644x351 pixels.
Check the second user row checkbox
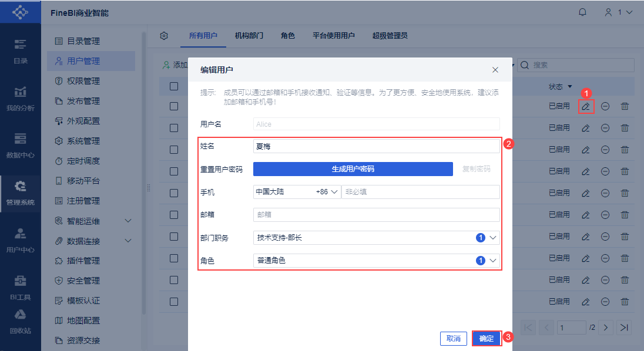pos(174,128)
